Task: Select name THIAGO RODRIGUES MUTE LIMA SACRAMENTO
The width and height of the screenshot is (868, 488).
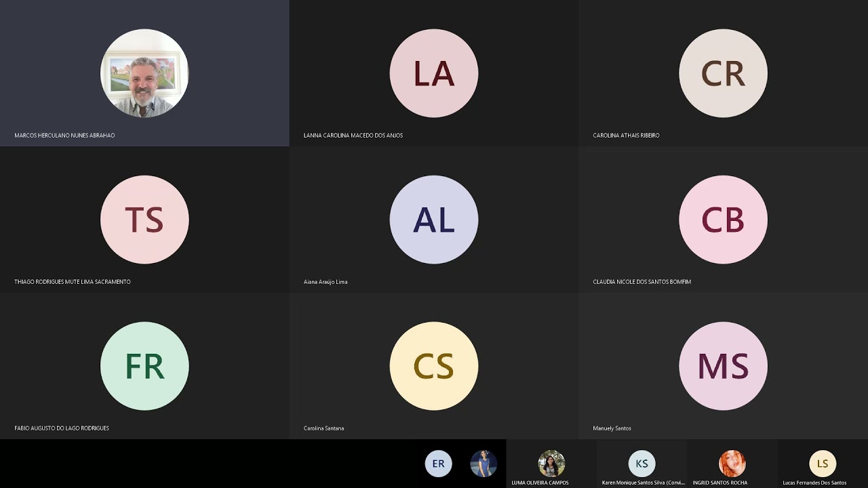Action: (x=73, y=282)
